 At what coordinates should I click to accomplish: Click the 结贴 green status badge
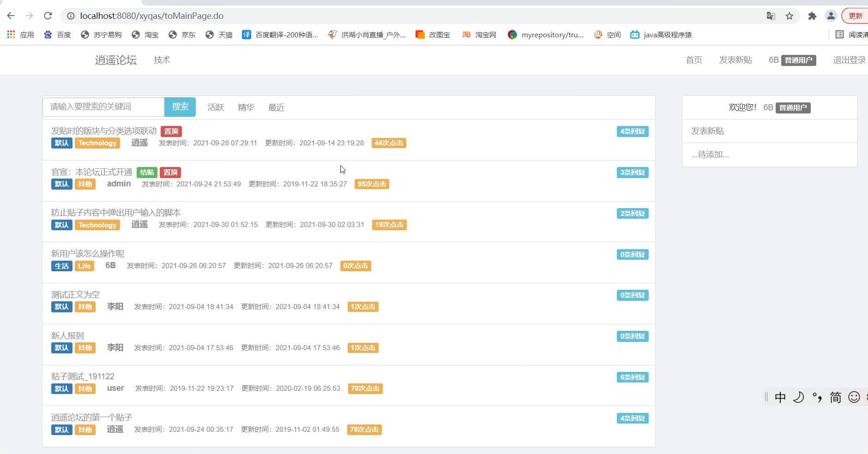(x=147, y=173)
